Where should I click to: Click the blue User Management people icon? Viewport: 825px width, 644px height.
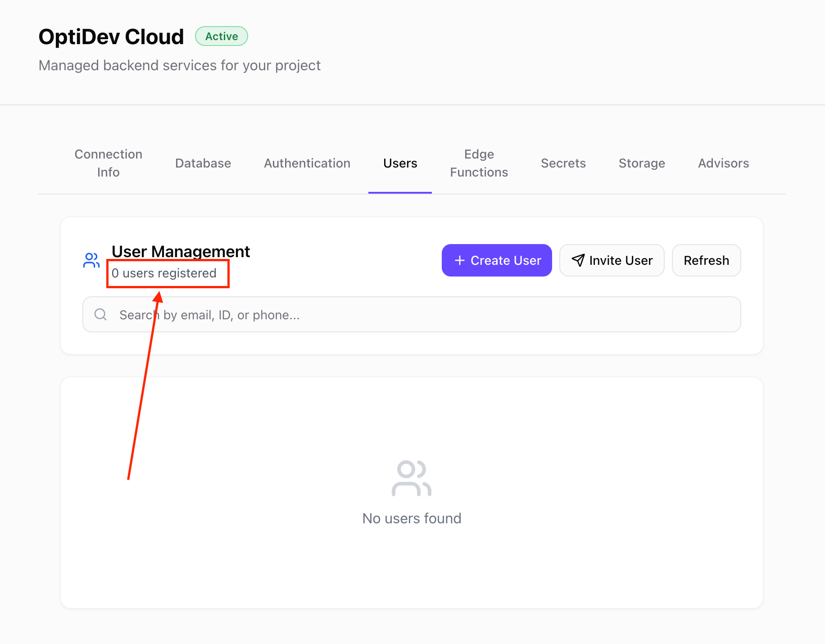coord(91,260)
